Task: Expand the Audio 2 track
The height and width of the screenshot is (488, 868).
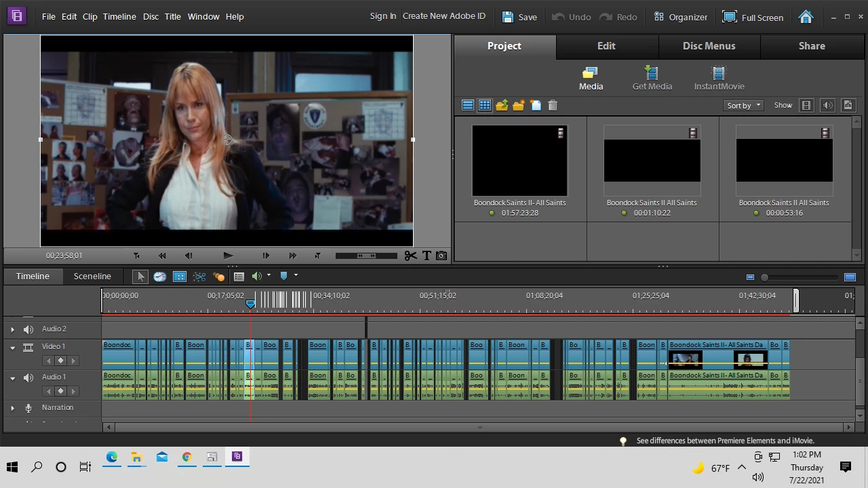Action: click(x=12, y=329)
